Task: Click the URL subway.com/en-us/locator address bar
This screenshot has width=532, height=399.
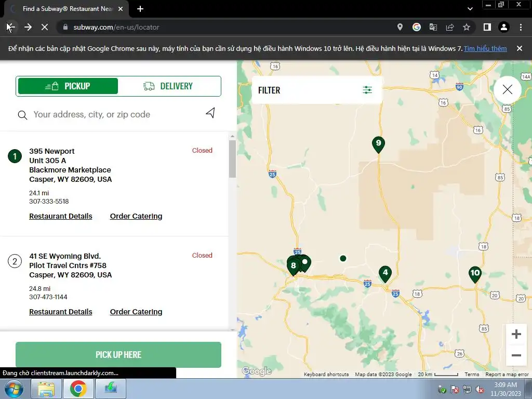Action: (116, 27)
